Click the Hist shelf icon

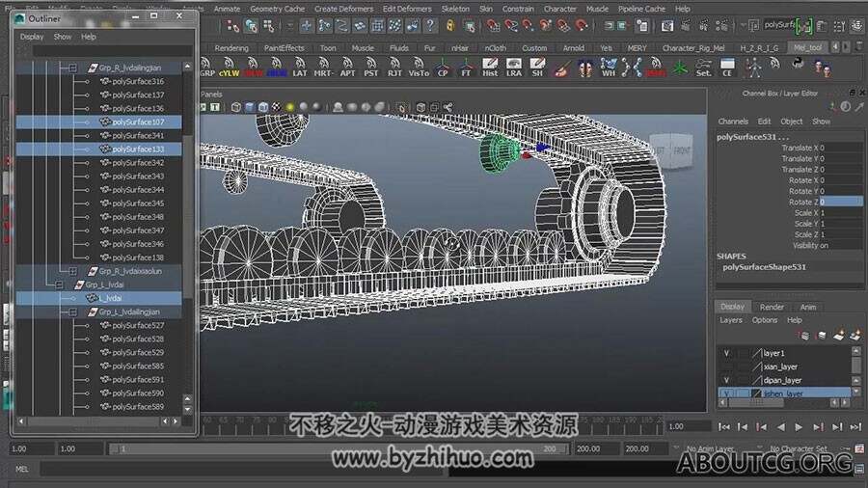[490, 68]
